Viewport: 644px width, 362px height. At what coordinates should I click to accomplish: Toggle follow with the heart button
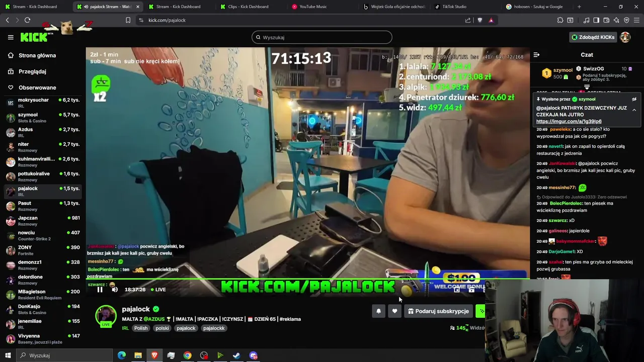[394, 311]
